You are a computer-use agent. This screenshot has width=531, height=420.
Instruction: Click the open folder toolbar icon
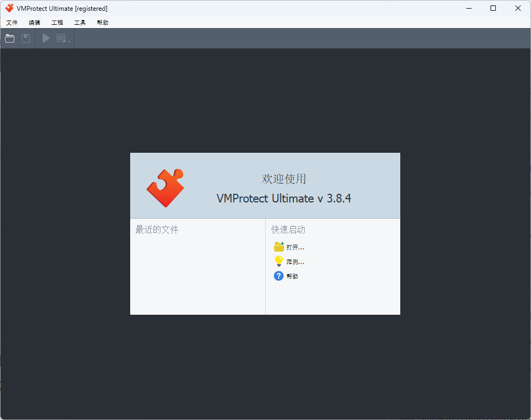[10, 38]
